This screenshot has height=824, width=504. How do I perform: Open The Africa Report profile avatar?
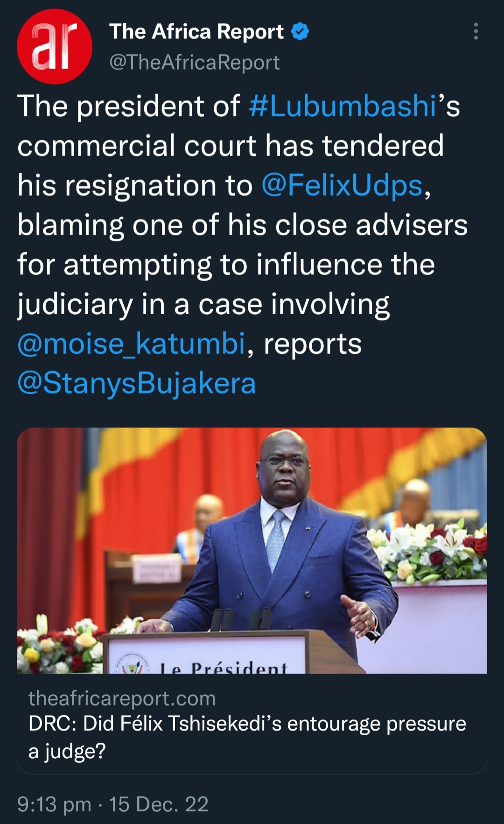[x=55, y=47]
